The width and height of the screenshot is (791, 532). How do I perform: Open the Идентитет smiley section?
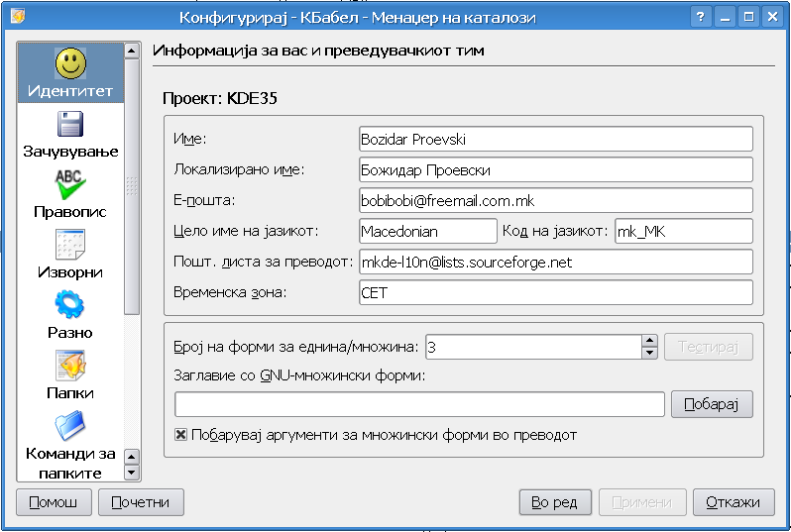pyautogui.click(x=70, y=73)
